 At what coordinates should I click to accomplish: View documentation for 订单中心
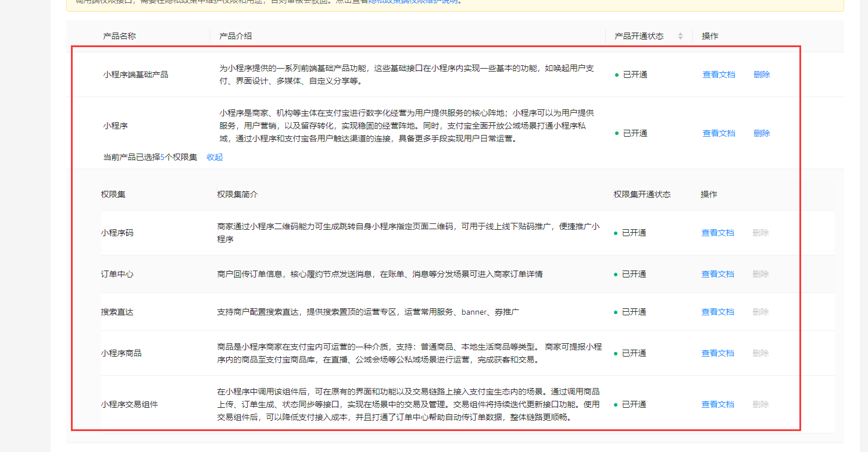(717, 274)
